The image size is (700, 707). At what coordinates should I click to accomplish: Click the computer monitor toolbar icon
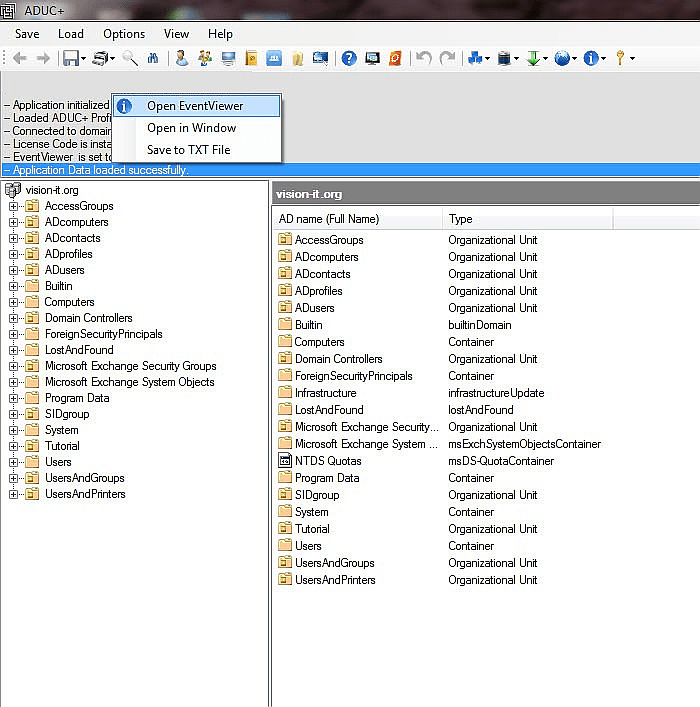point(229,58)
